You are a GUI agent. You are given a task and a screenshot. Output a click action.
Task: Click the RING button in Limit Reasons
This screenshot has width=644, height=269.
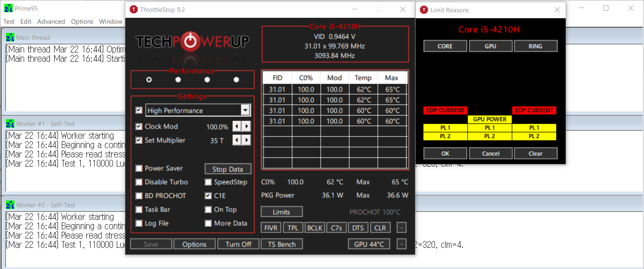pos(536,46)
